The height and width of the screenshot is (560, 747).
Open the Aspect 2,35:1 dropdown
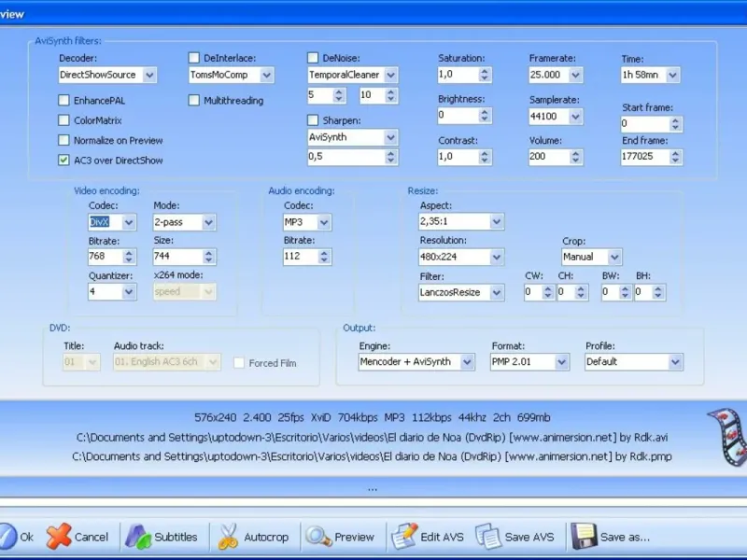(x=497, y=221)
